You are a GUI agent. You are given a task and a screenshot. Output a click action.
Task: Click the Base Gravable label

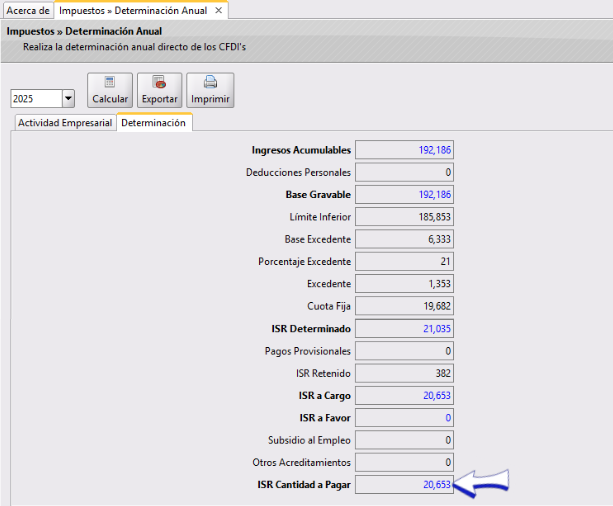click(318, 194)
